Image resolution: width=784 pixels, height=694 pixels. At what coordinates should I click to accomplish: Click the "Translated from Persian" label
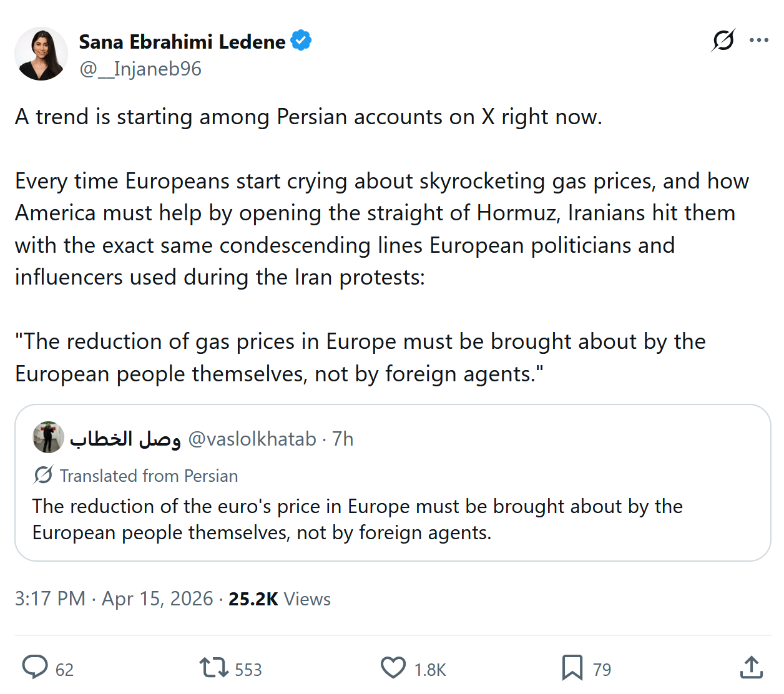[x=149, y=476]
